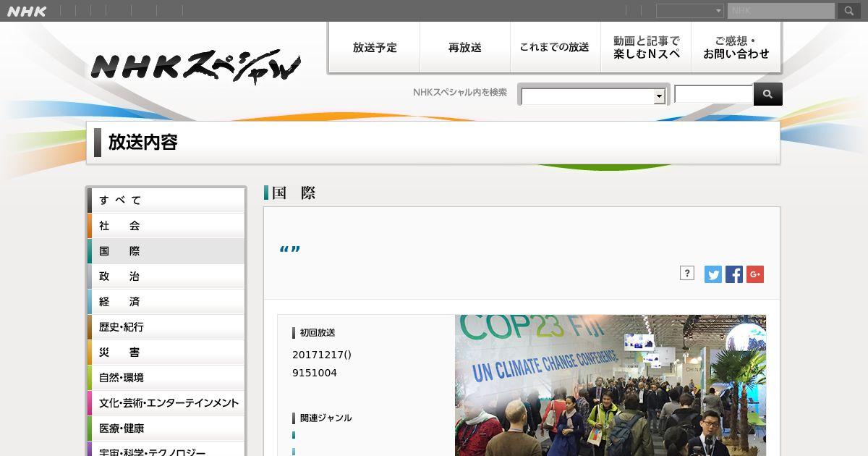Screen dimensions: 868x456
Task: Select 政治 genre
Action: (x=166, y=276)
